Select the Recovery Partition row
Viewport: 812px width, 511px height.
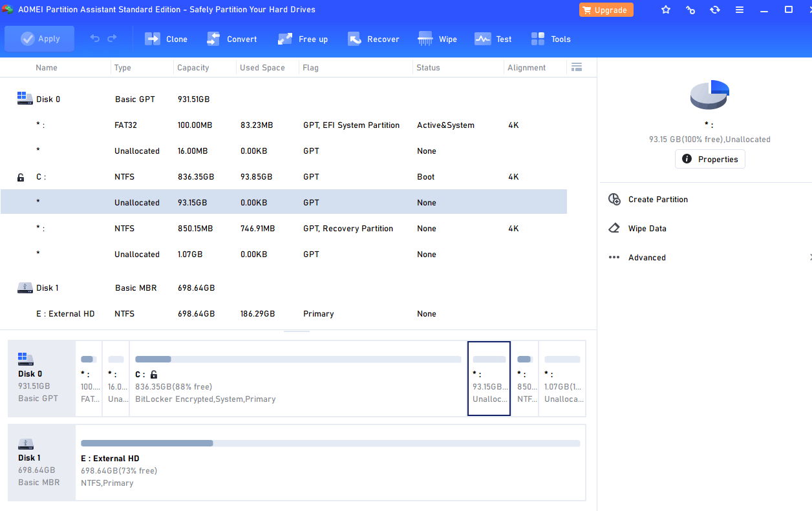click(x=284, y=228)
